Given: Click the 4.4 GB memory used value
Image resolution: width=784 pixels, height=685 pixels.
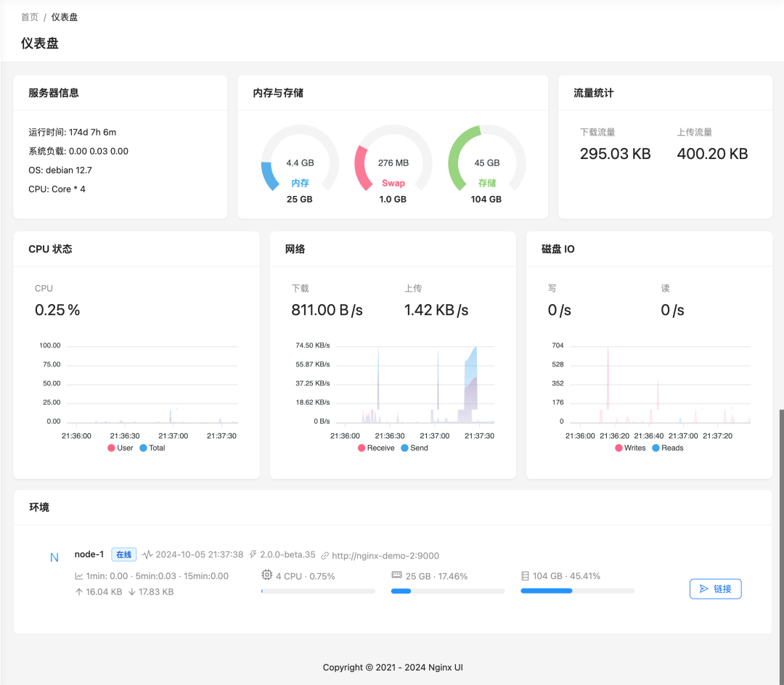Looking at the screenshot, I should pyautogui.click(x=300, y=163).
